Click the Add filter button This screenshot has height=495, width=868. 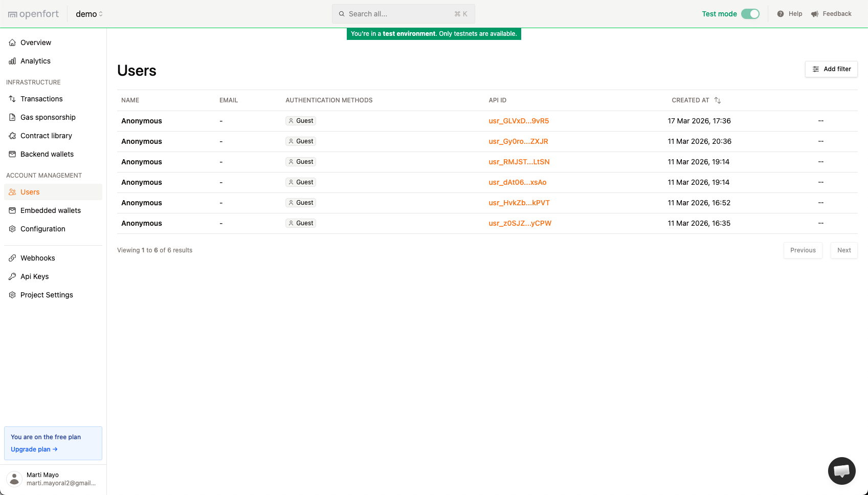coord(831,69)
